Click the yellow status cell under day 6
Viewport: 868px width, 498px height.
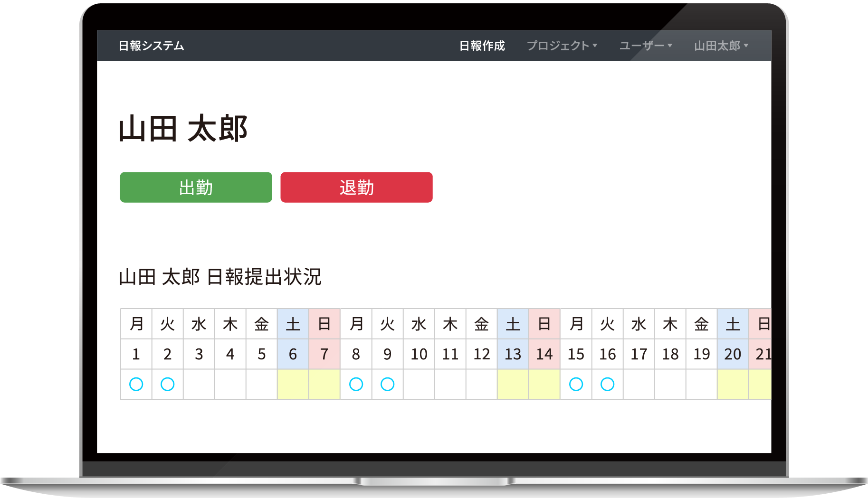tap(293, 384)
